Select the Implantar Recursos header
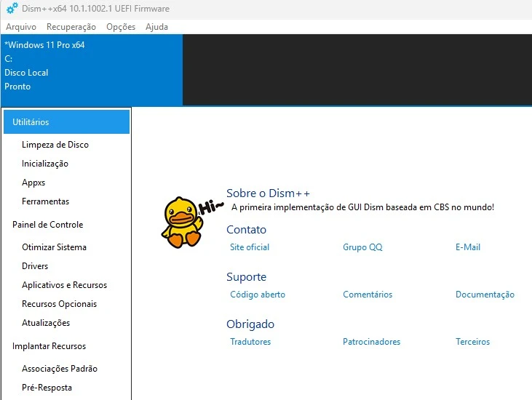The height and width of the screenshot is (400, 532). 49,346
